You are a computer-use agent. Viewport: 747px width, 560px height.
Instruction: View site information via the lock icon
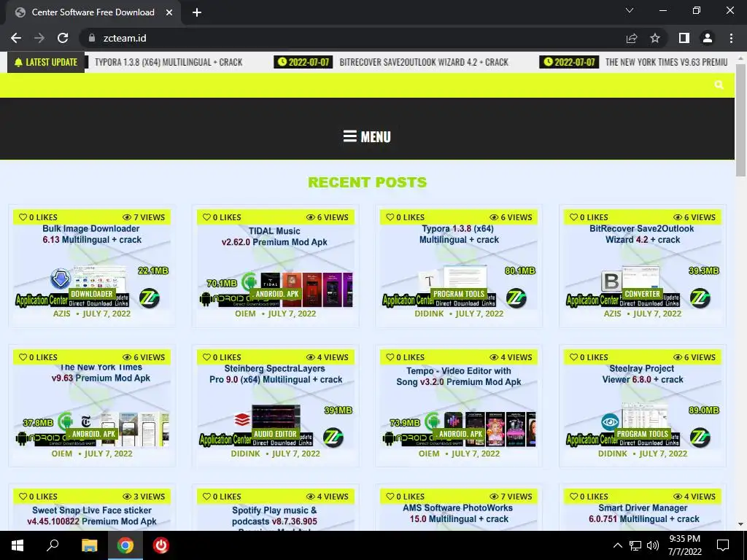(92, 38)
